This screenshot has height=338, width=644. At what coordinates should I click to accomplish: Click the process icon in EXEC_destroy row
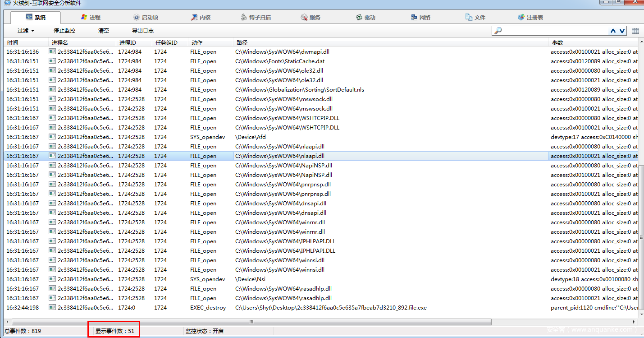tap(52, 307)
